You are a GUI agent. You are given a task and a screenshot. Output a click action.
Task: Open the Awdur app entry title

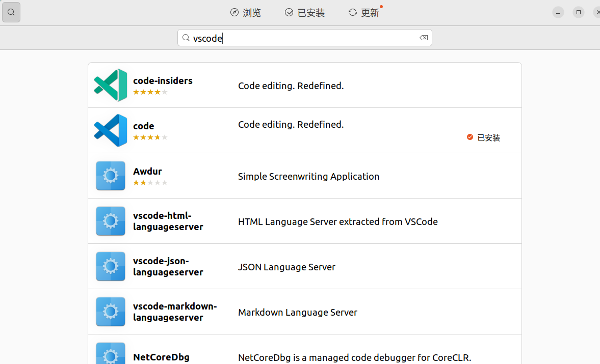tap(147, 171)
